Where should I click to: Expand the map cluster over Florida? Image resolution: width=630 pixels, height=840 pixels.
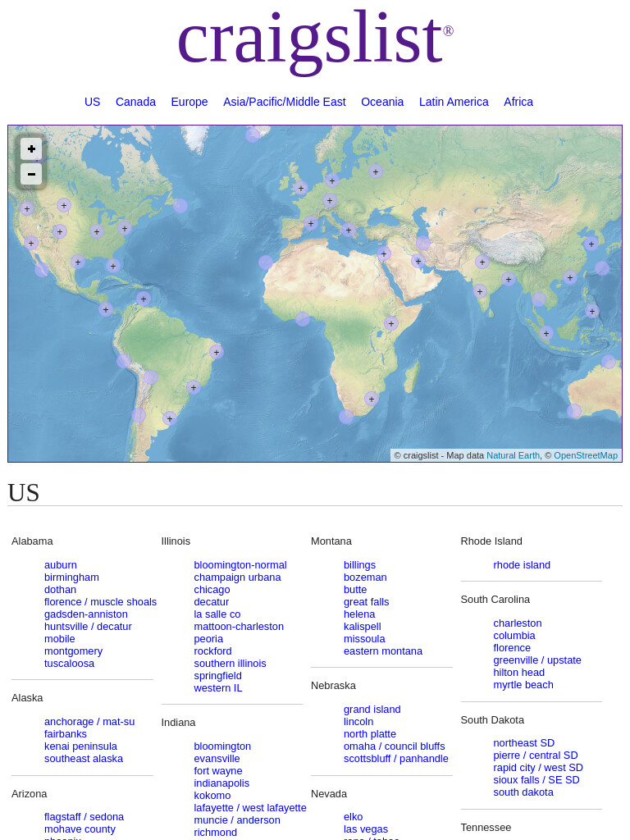[112, 266]
